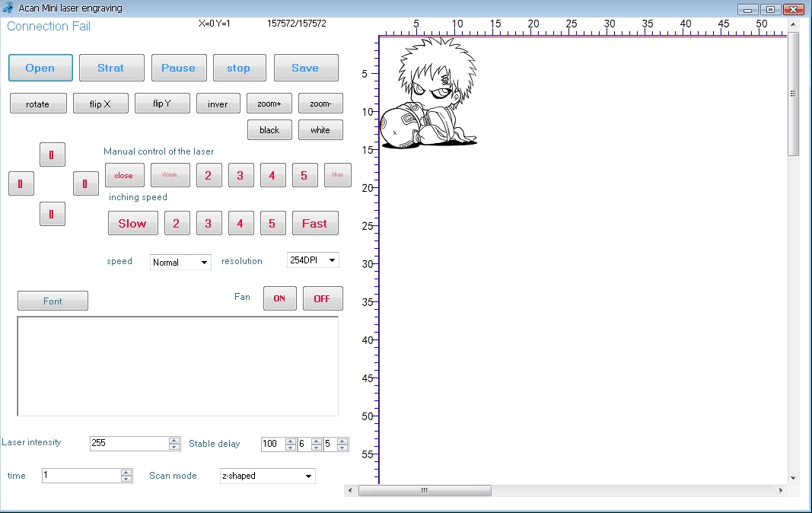This screenshot has width=812, height=513.
Task: Click the horizontal scrollbar right arrow
Action: (x=780, y=490)
